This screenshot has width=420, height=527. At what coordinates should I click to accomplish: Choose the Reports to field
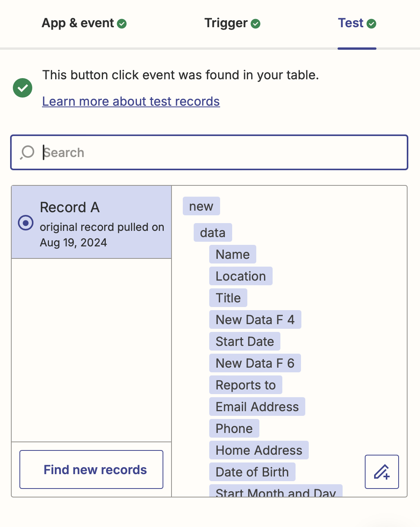(x=245, y=385)
